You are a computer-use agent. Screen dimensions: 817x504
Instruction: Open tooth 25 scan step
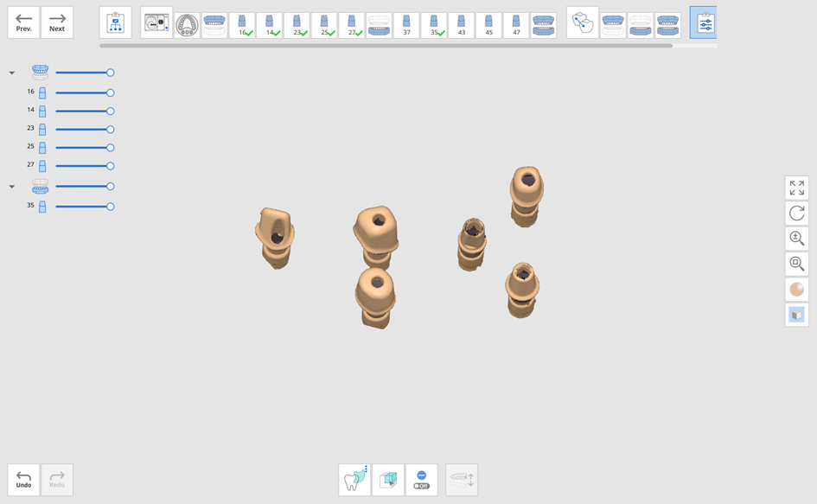tap(324, 25)
